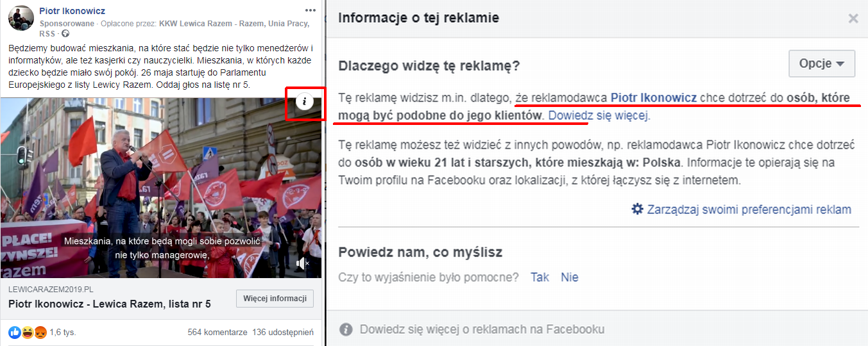Click the heading Dlaczego widzę tę reklamę?
Image resolution: width=868 pixels, height=346 pixels.
tap(429, 65)
